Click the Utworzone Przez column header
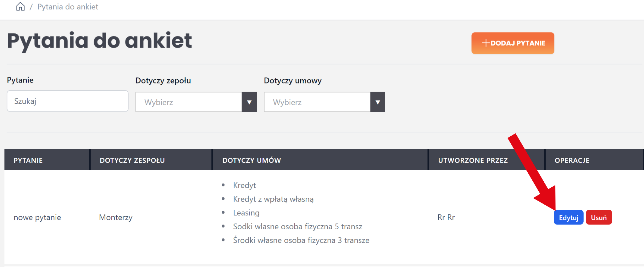Image resolution: width=644 pixels, height=267 pixels. click(473, 160)
